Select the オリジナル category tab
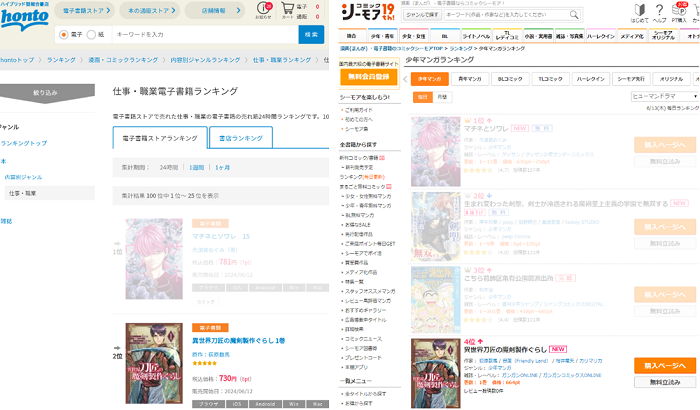 click(671, 79)
